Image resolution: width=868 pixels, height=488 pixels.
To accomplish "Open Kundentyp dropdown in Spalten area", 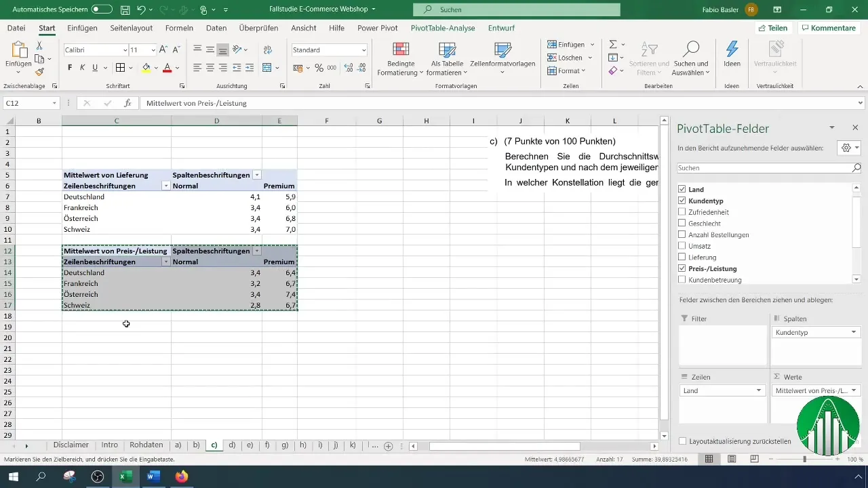I will tap(854, 333).
